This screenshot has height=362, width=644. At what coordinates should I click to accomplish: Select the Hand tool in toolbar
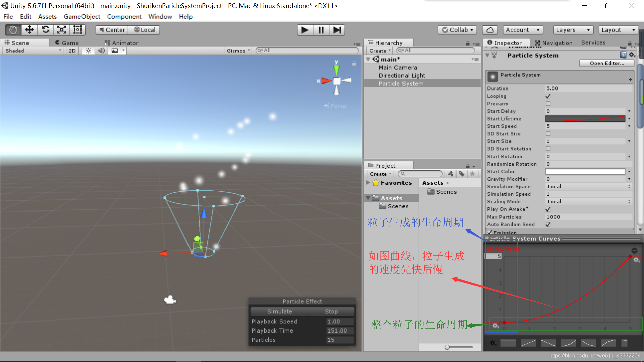[x=13, y=30]
